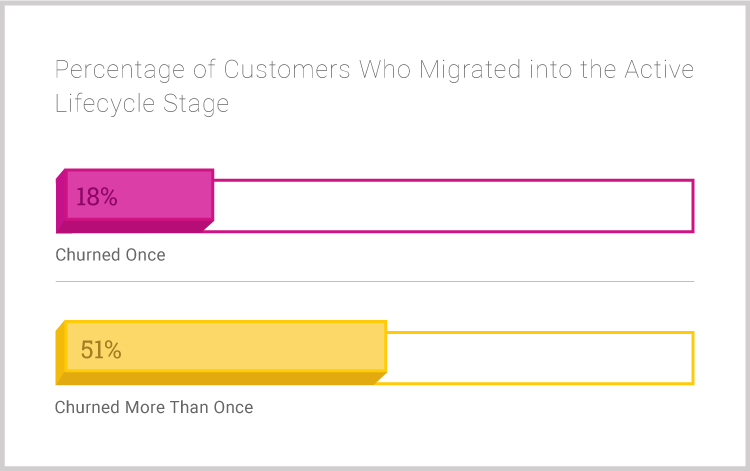The height and width of the screenshot is (471, 750).
Task: Click the word "Active" in the title
Action: click(659, 69)
